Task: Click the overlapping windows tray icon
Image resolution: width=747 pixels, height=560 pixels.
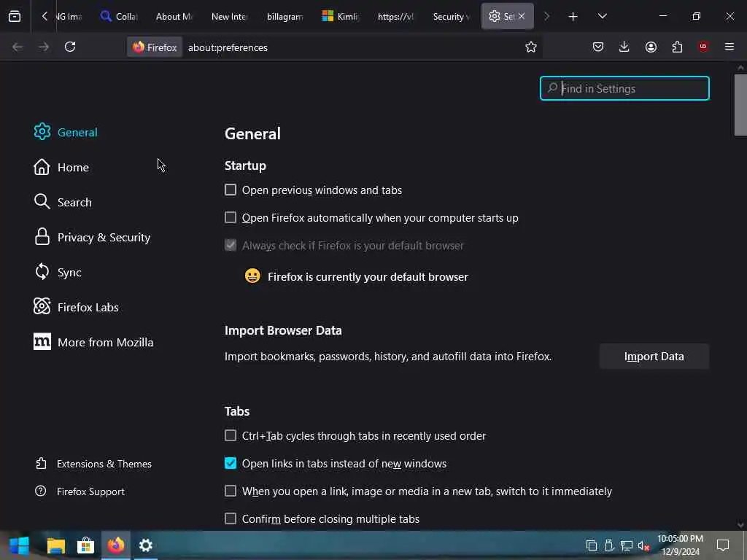Action: [x=591, y=545]
